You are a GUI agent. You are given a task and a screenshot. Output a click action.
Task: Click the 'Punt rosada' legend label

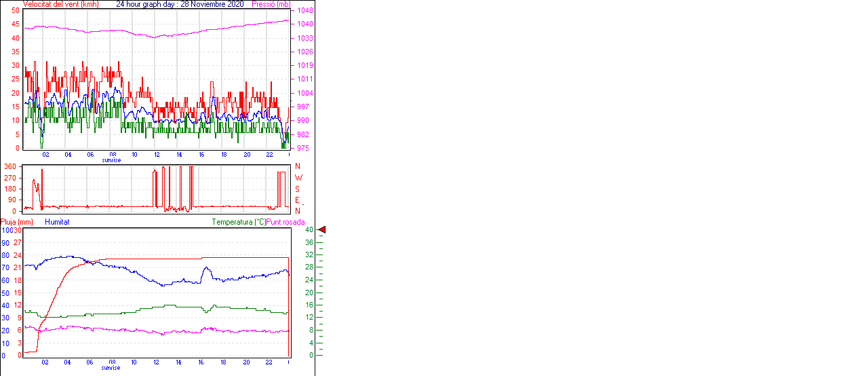tap(285, 222)
